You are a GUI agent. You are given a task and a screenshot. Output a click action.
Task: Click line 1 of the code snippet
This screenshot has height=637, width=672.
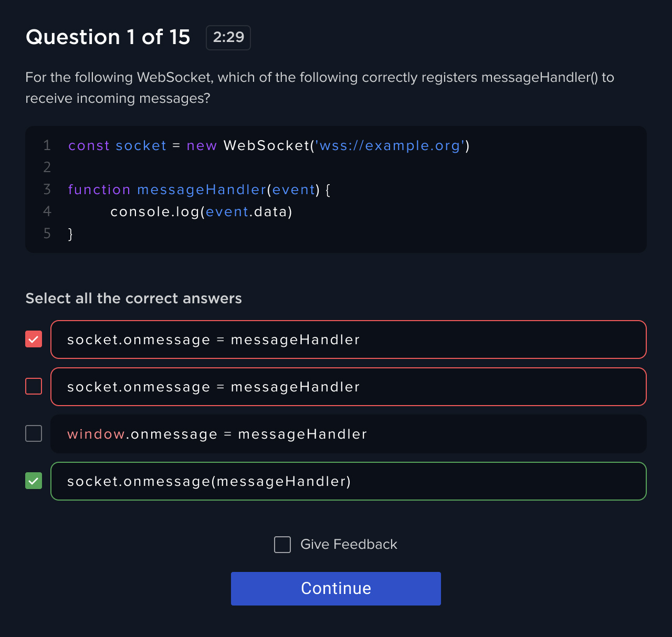pos(269,145)
